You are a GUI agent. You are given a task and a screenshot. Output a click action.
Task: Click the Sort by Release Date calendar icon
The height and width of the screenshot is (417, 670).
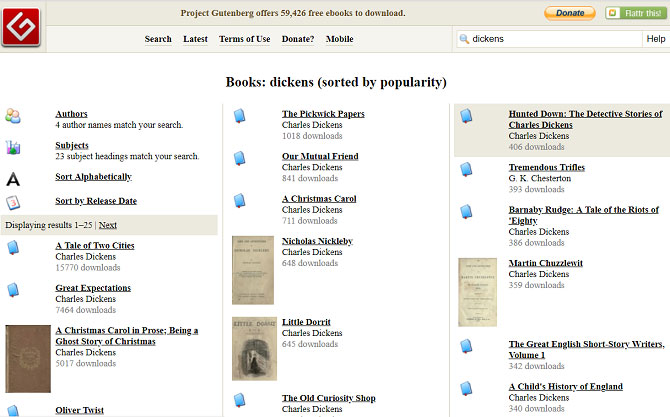(13, 202)
